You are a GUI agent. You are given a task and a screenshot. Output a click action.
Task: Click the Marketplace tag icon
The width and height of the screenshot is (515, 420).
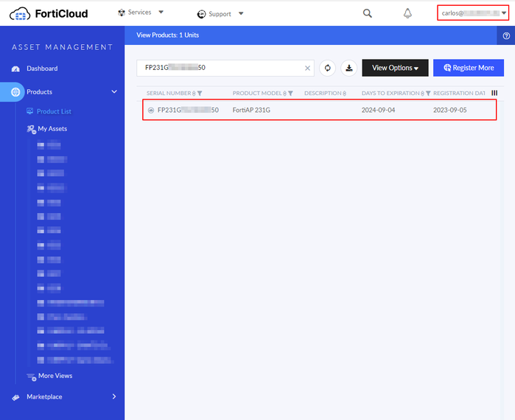coord(15,397)
